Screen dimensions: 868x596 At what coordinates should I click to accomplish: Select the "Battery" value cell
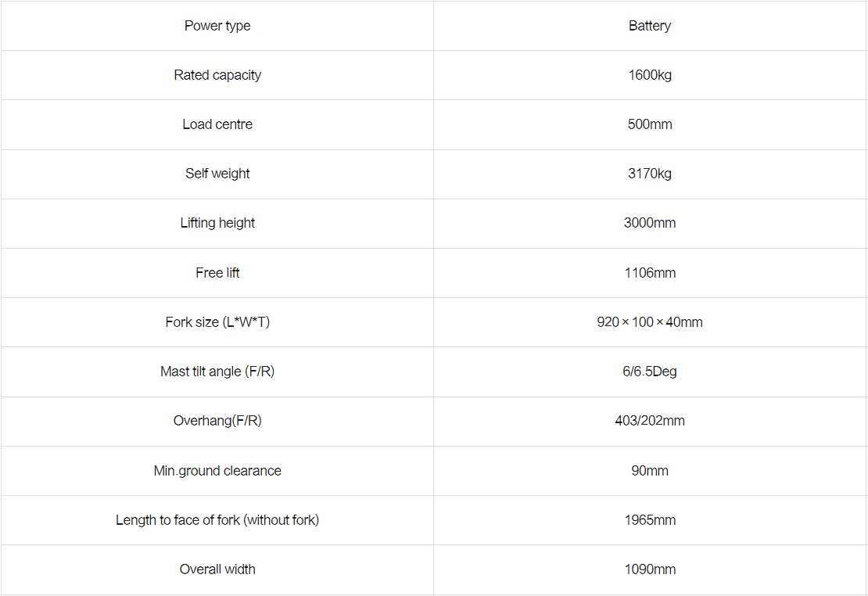point(650,26)
